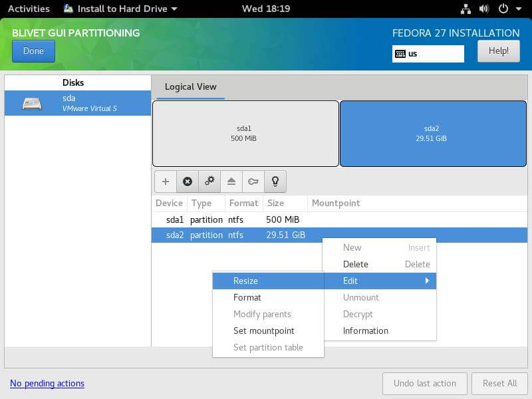Click the installer icon beside Install to Hard Drive
The height and width of the screenshot is (399, 532).
68,9
